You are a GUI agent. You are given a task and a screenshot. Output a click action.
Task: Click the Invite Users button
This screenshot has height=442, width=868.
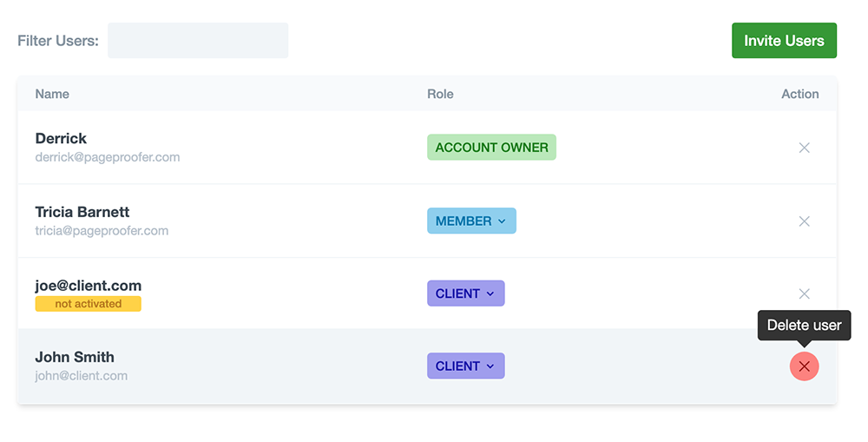pos(784,41)
